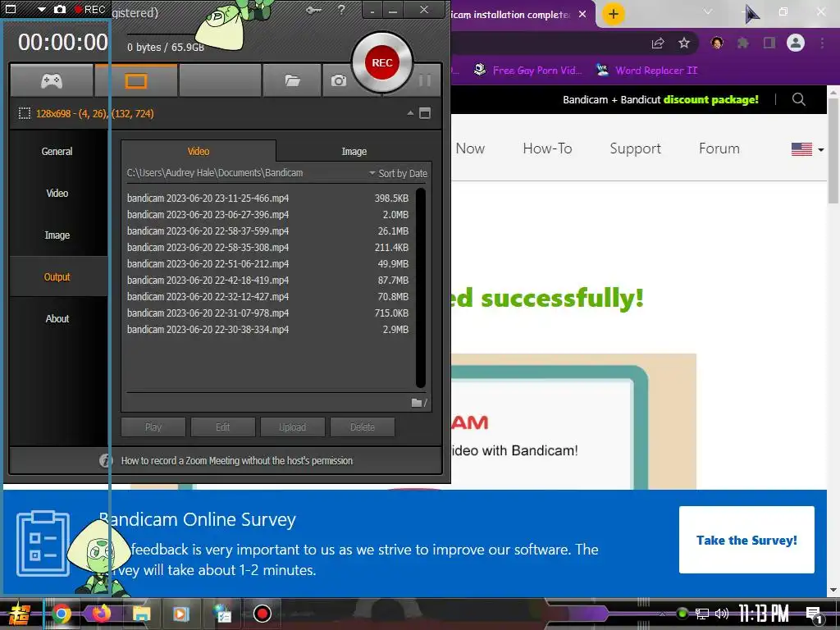The height and width of the screenshot is (630, 840).
Task: Open the About section
Action: [x=57, y=318]
